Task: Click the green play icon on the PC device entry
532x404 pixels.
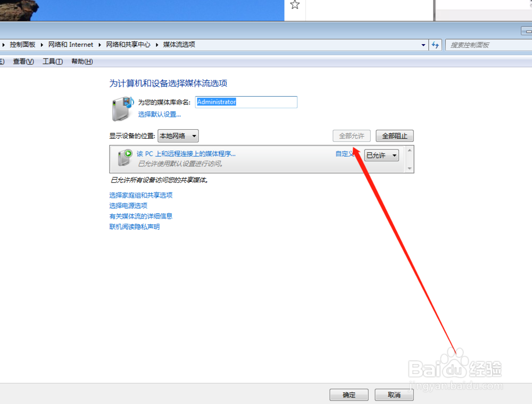Action: (x=127, y=154)
